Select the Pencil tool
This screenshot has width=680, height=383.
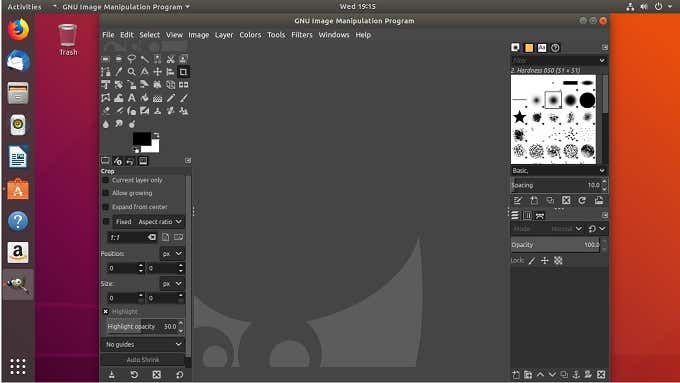pos(170,98)
